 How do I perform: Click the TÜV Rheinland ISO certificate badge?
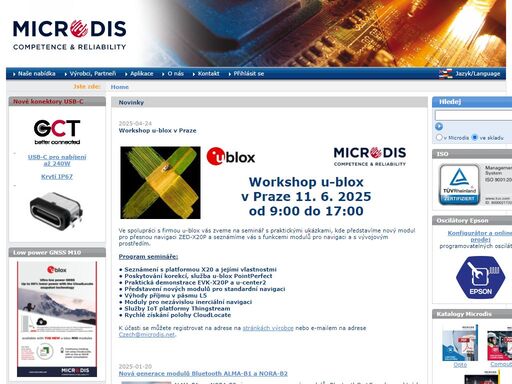[459, 184]
